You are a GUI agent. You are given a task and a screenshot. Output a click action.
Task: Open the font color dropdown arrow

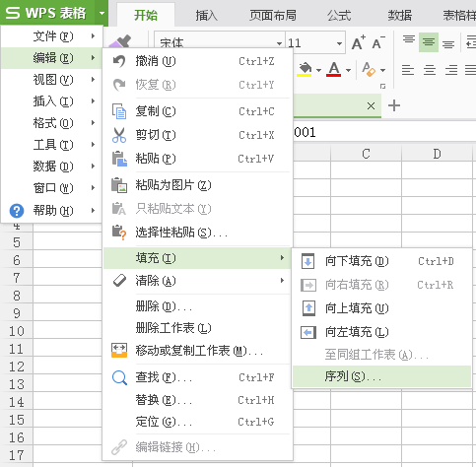pos(349,70)
